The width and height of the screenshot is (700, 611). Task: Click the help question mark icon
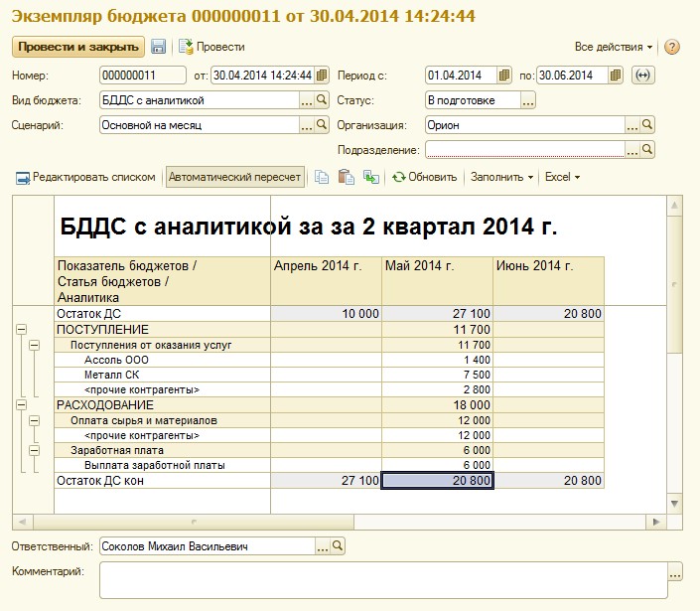[x=672, y=47]
